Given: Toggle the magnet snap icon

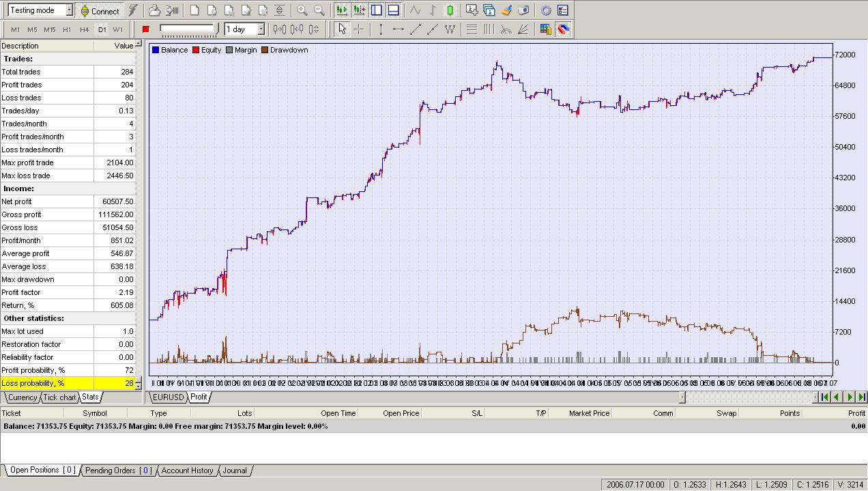Looking at the screenshot, I should (x=562, y=29).
